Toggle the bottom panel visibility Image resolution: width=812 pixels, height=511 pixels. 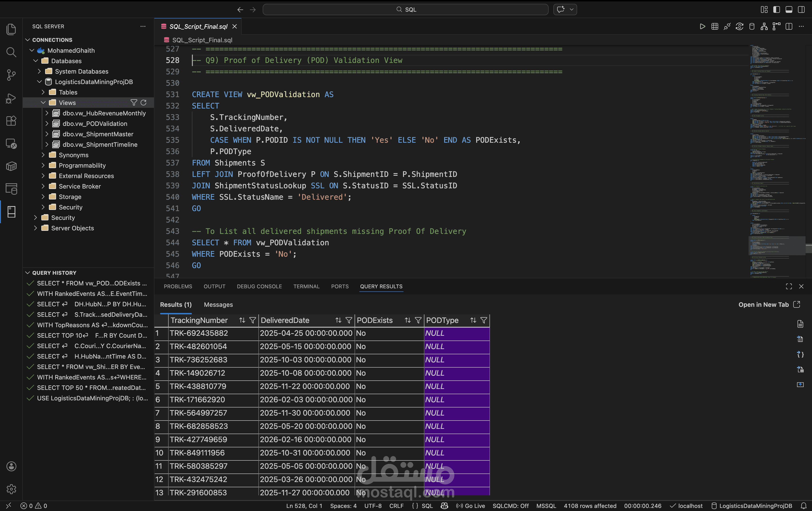coord(789,9)
